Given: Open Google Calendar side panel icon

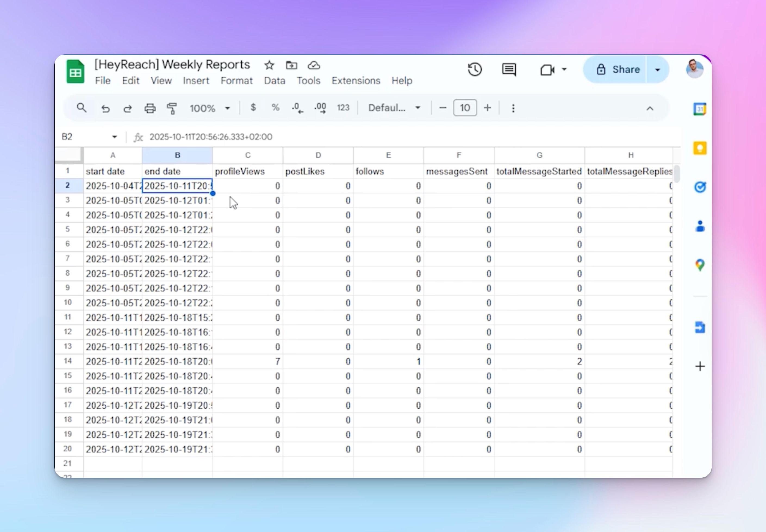Looking at the screenshot, I should pos(700,109).
